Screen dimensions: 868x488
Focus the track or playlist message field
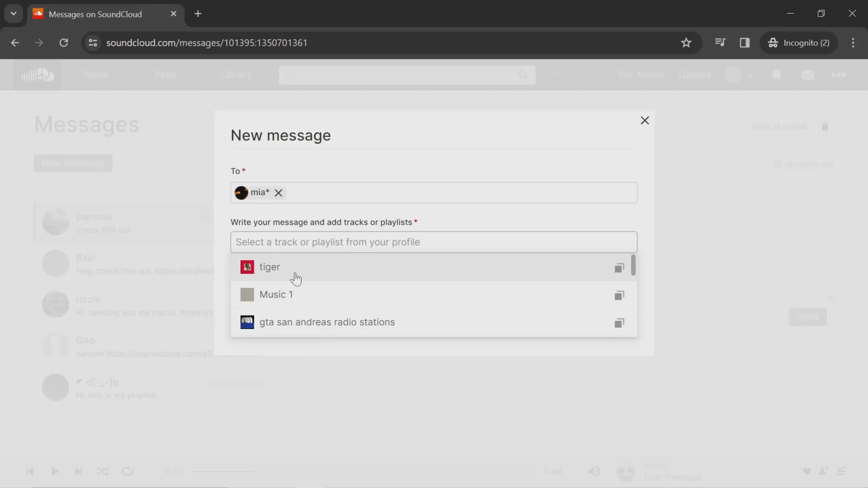(434, 242)
